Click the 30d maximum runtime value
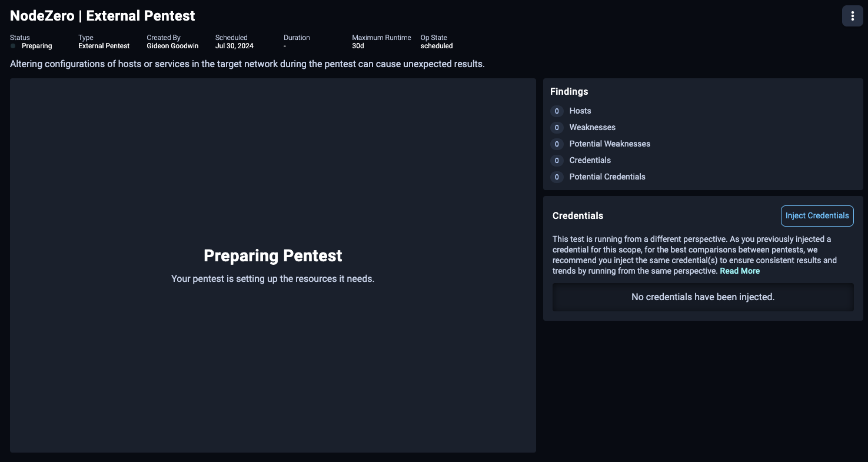 pyautogui.click(x=358, y=46)
